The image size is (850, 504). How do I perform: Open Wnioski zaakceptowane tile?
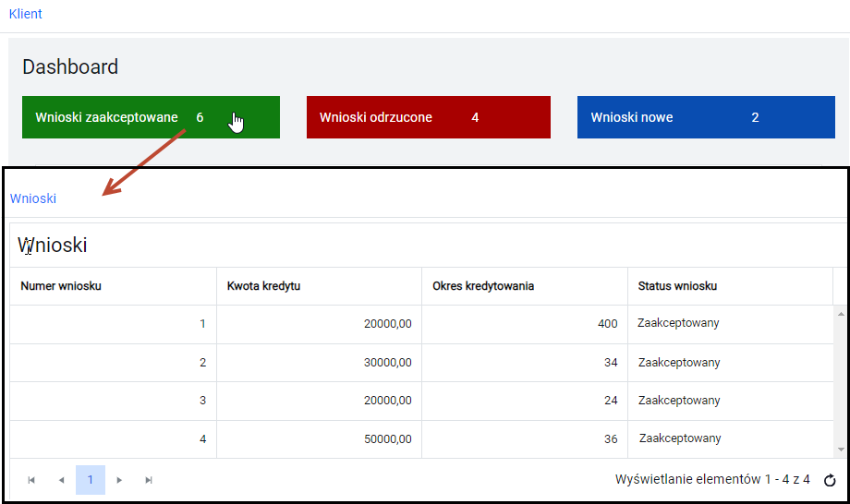[x=151, y=117]
